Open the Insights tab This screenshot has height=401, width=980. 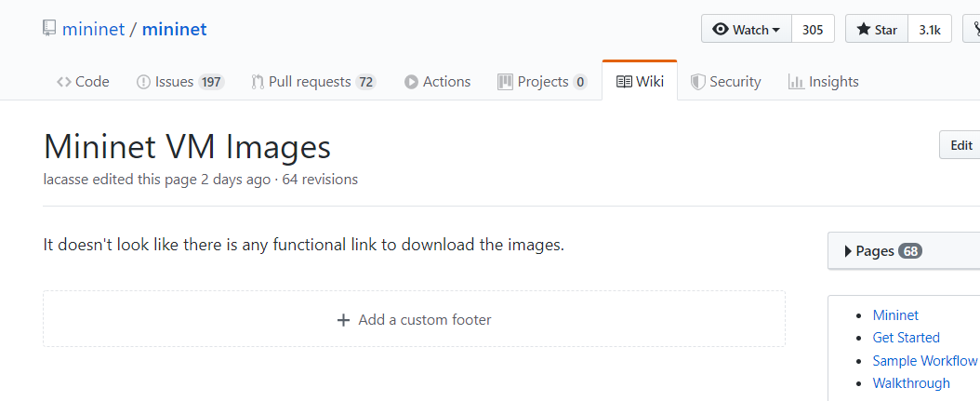click(x=823, y=82)
